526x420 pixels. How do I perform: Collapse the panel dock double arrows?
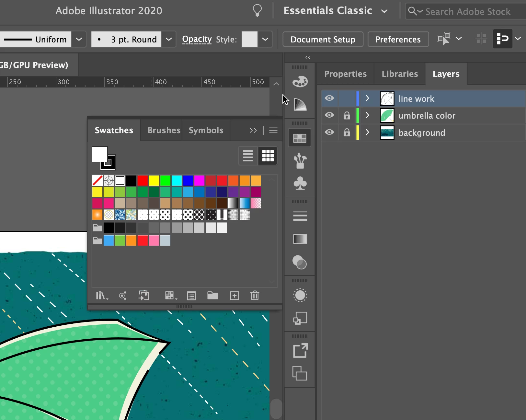point(308,57)
